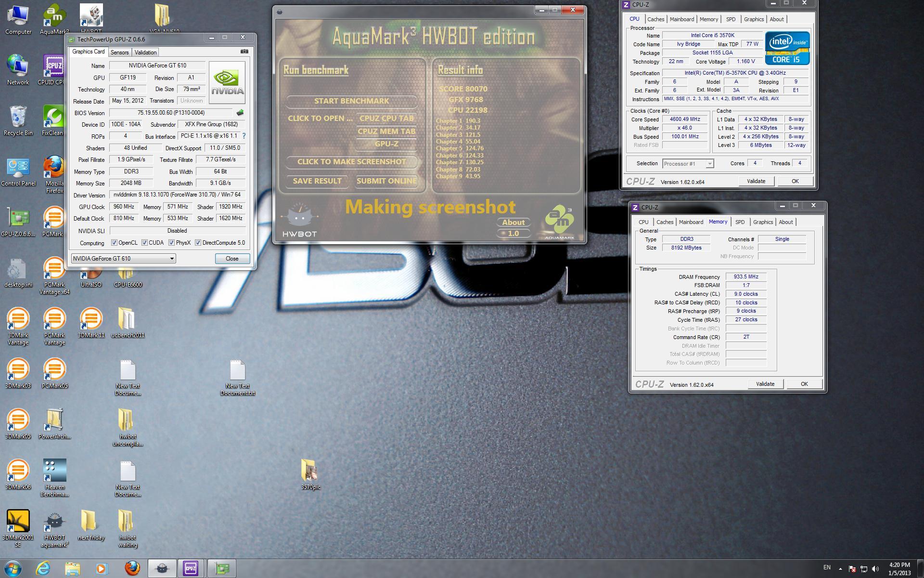Image resolution: width=924 pixels, height=578 pixels.
Task: Launch 3DMark Vantage shortcut
Action: coord(18,326)
